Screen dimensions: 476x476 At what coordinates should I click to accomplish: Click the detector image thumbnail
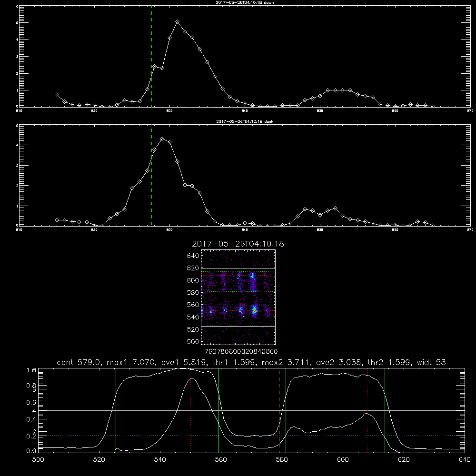238,297
